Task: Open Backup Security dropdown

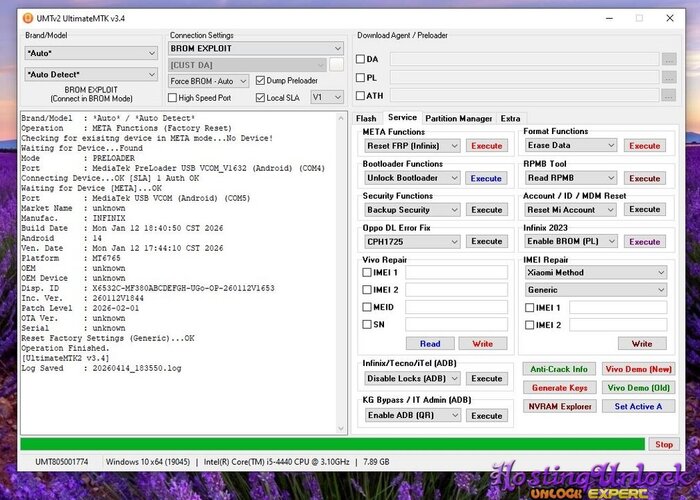Action: coord(412,210)
